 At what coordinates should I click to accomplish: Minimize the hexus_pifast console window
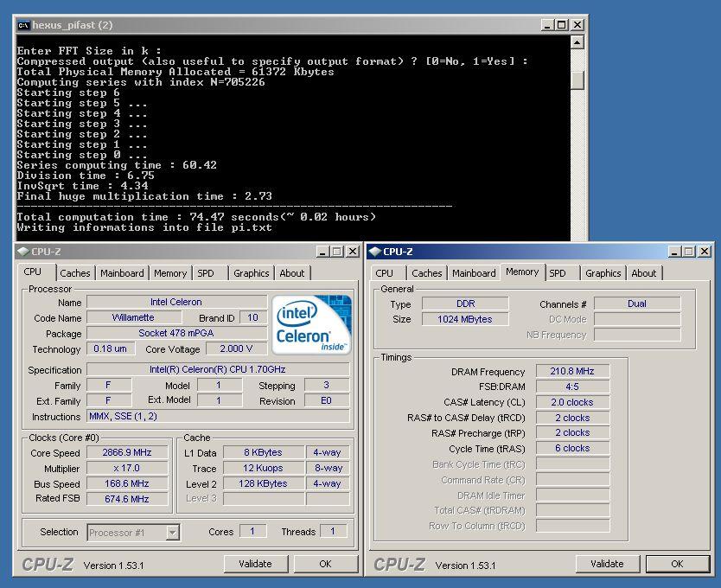point(546,25)
